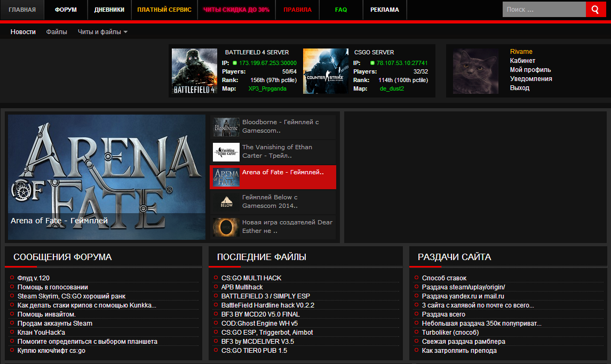
Task: Open file BF3 by MCDELIVER V3.5
Action: pyautogui.click(x=258, y=342)
